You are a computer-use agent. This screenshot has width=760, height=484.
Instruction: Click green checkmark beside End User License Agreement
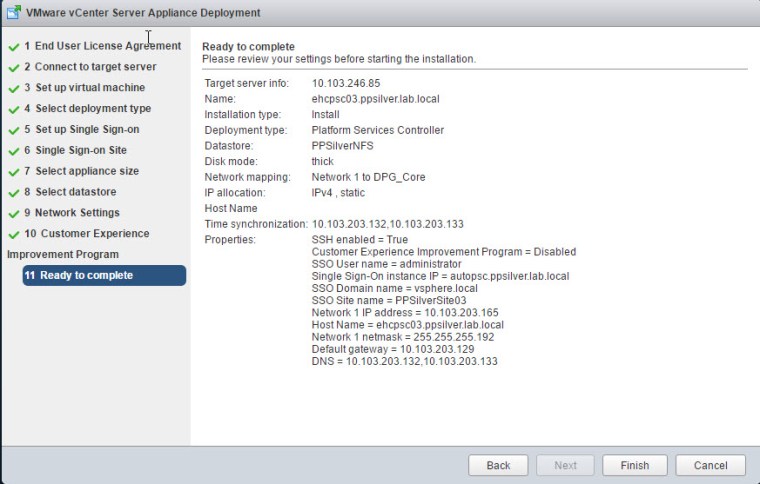point(14,47)
